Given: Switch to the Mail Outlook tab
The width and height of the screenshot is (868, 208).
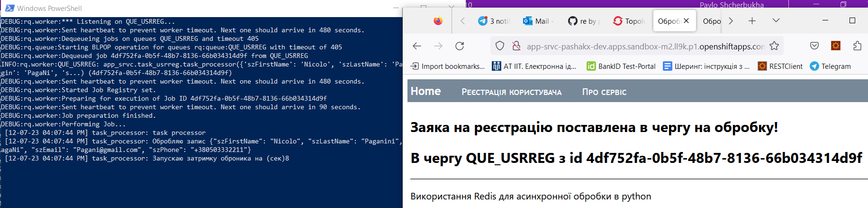Looking at the screenshot, I should (538, 21).
